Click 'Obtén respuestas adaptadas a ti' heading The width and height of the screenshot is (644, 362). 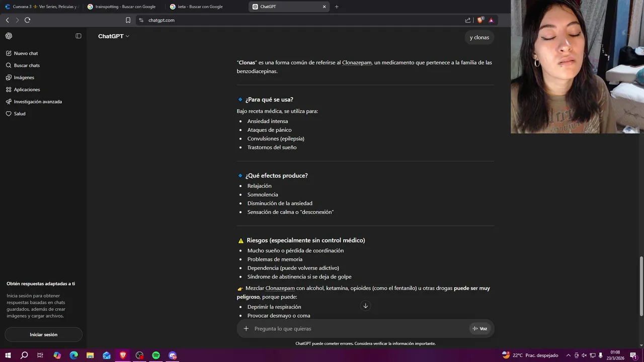[41, 284]
